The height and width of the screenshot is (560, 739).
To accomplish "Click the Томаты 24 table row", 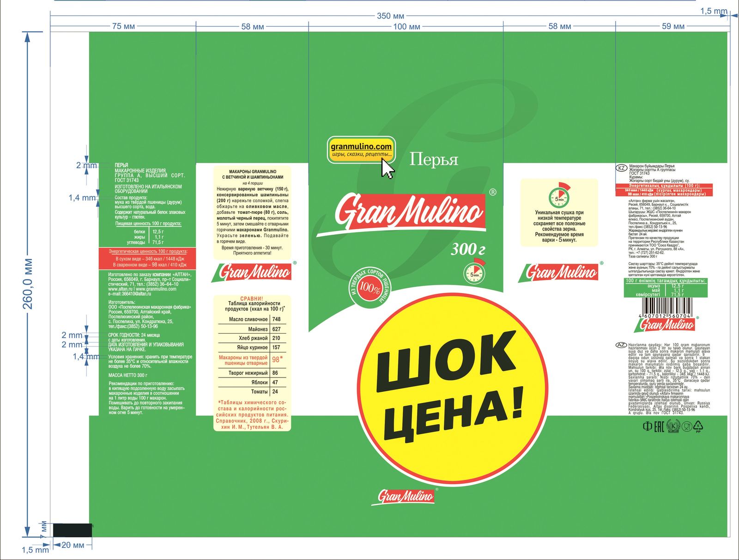I will tap(252, 391).
